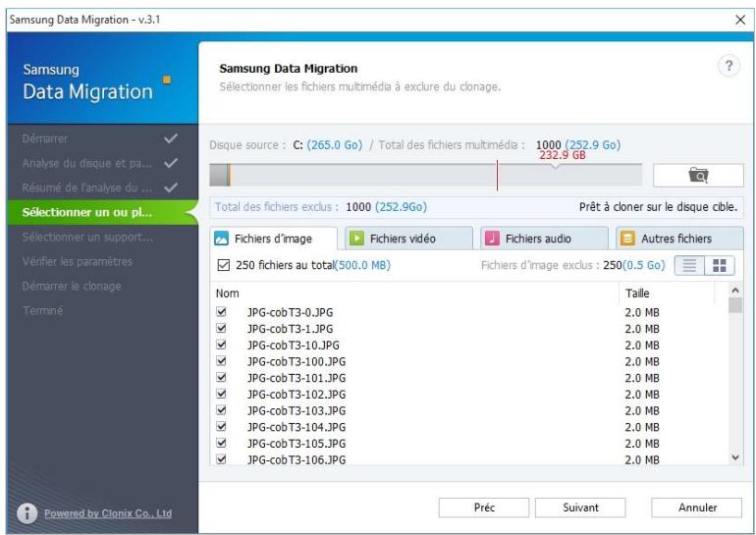The image size is (756, 535).
Task: Click Total des fichiers exclus value
Action: point(386,207)
